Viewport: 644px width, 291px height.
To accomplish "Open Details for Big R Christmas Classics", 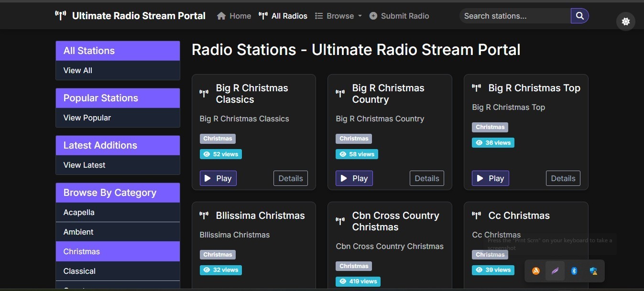I will [x=291, y=178].
